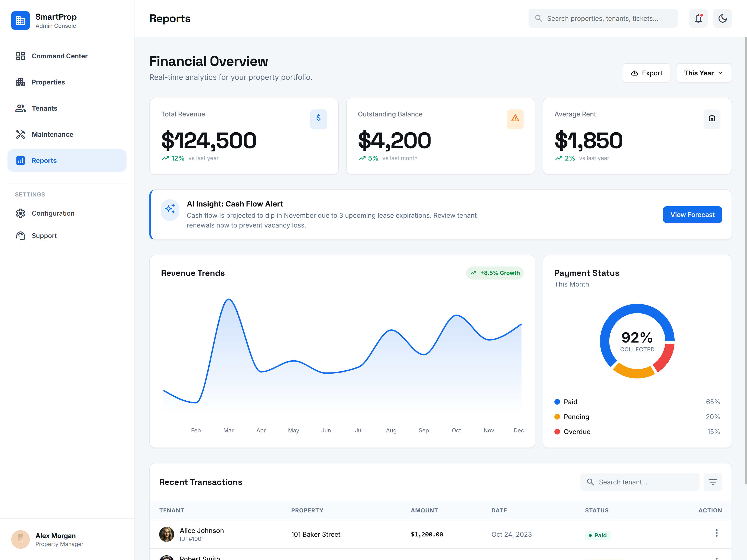Click the house icon on Average Rent
Screen dimensions: 747x560
point(712,119)
